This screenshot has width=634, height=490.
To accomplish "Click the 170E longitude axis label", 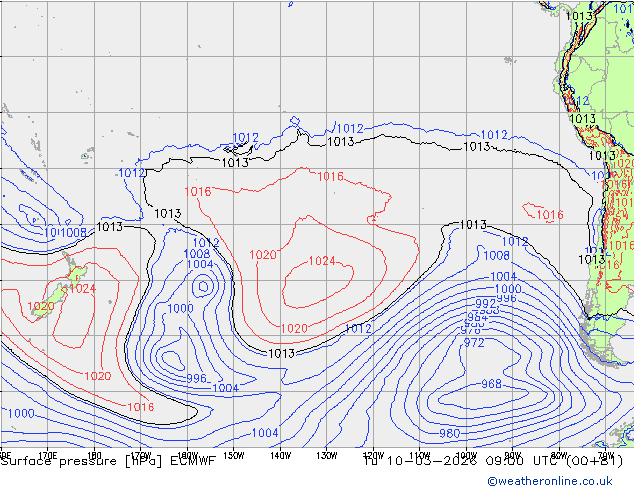I will pos(48,456).
